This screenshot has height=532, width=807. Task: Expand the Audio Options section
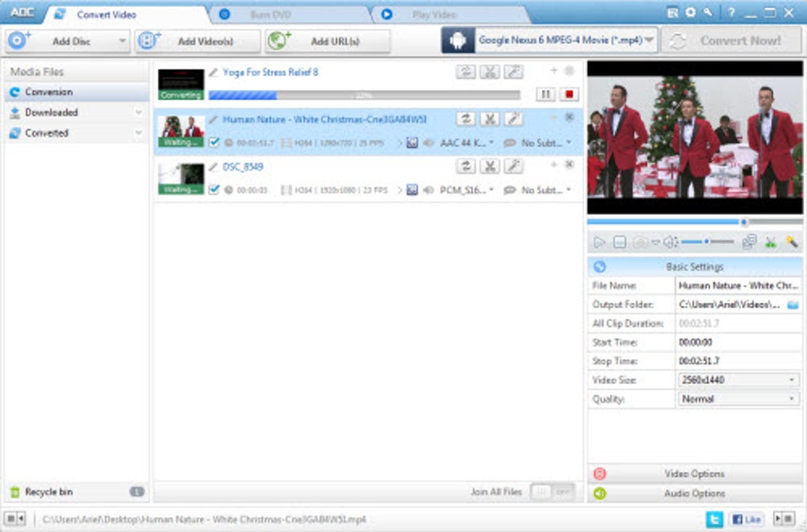click(x=695, y=493)
